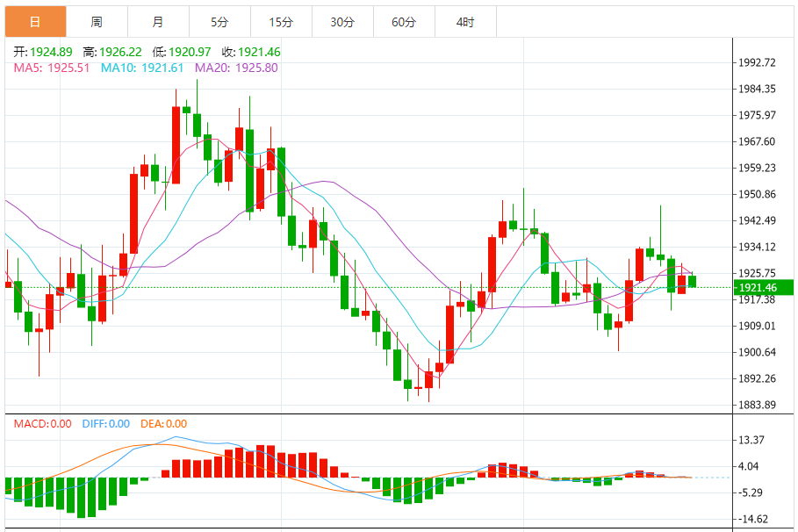Click the green 1921.46 current price tag
This screenshot has height=532, width=798.
point(764,287)
